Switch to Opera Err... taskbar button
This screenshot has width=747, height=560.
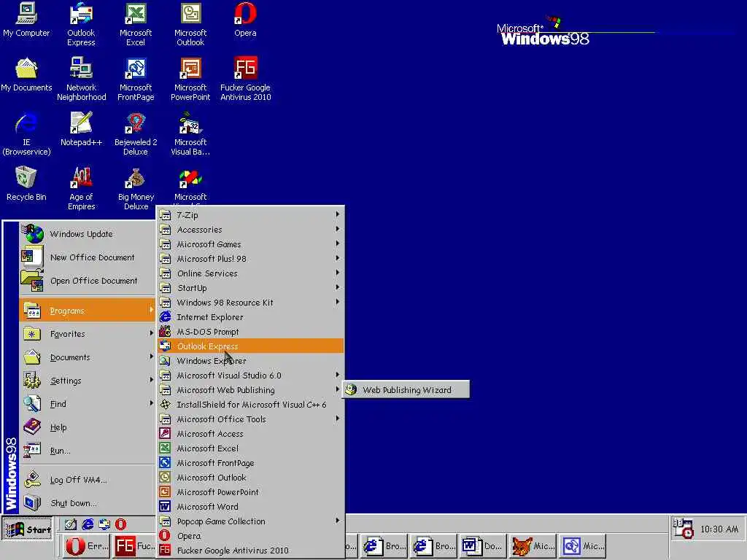tap(86, 546)
